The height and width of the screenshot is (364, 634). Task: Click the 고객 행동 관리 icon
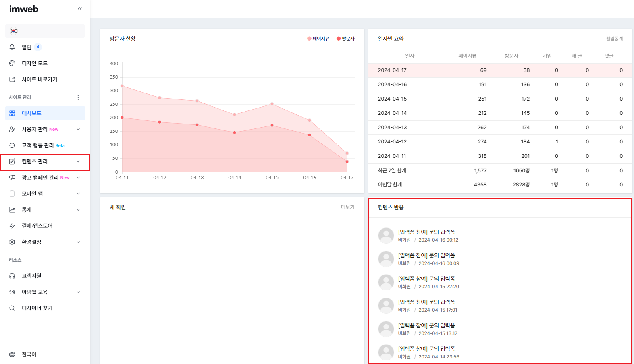(x=12, y=145)
